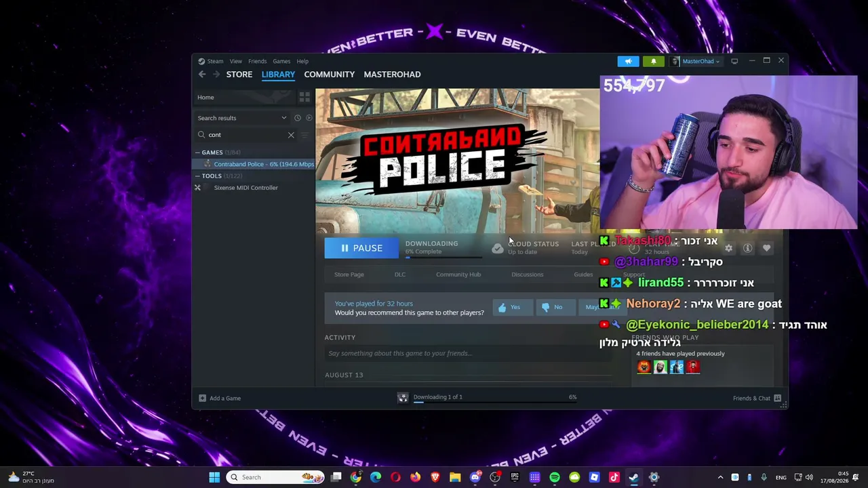Open downloads manager from bottom bar icon

click(x=403, y=398)
